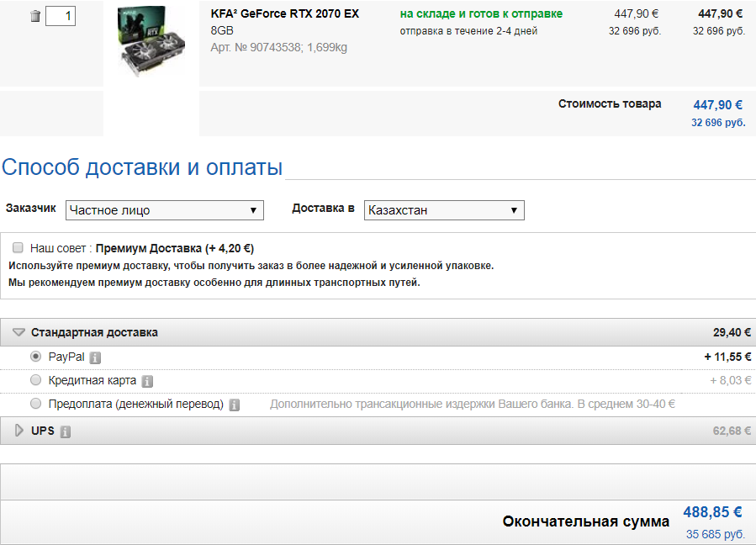Viewport: 756px width, 545px height.
Task: Click the Кредитная карта option label
Action: (x=93, y=380)
